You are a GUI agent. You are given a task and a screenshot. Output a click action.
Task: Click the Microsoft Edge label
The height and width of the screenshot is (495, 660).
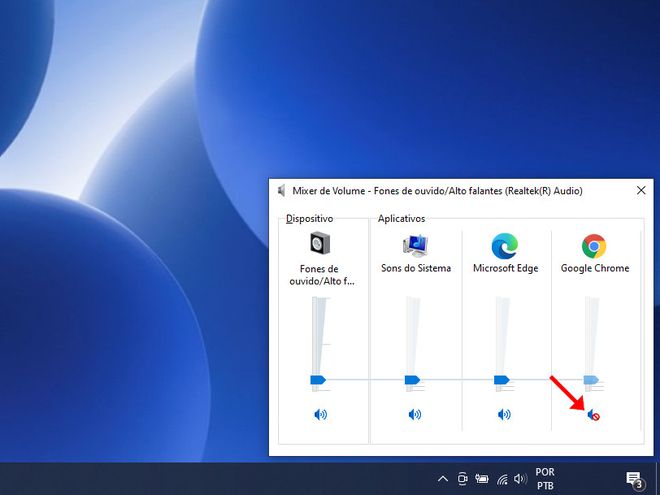click(x=506, y=268)
